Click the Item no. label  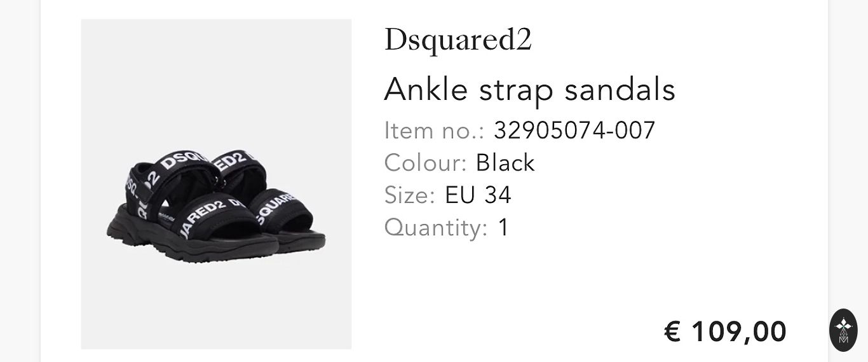coord(433,130)
